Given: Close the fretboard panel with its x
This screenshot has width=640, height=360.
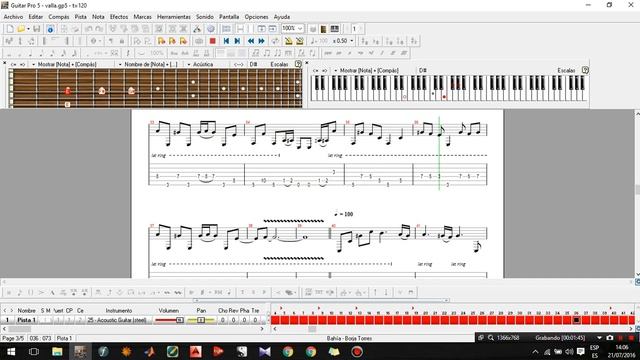Looking at the screenshot, I should click(x=4, y=63).
